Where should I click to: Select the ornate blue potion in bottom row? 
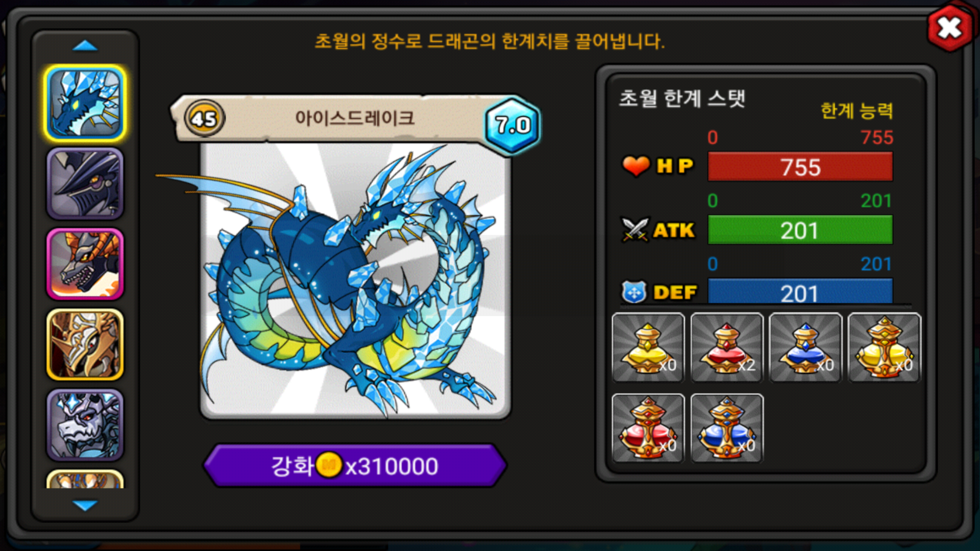pyautogui.click(x=727, y=428)
